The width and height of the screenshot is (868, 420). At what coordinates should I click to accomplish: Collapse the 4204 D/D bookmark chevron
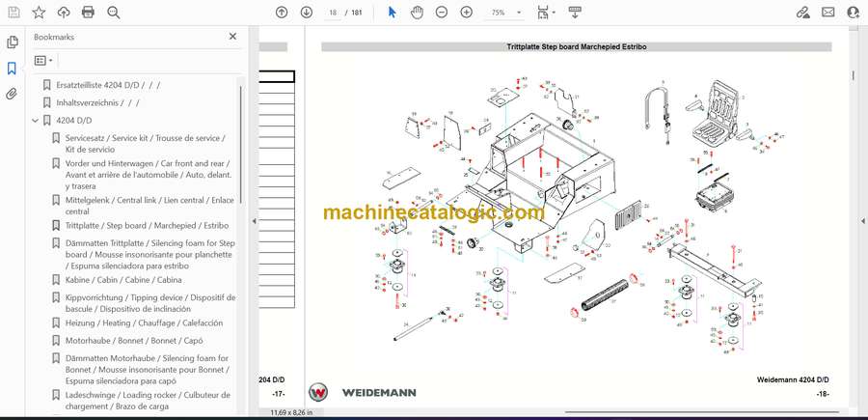coord(36,121)
